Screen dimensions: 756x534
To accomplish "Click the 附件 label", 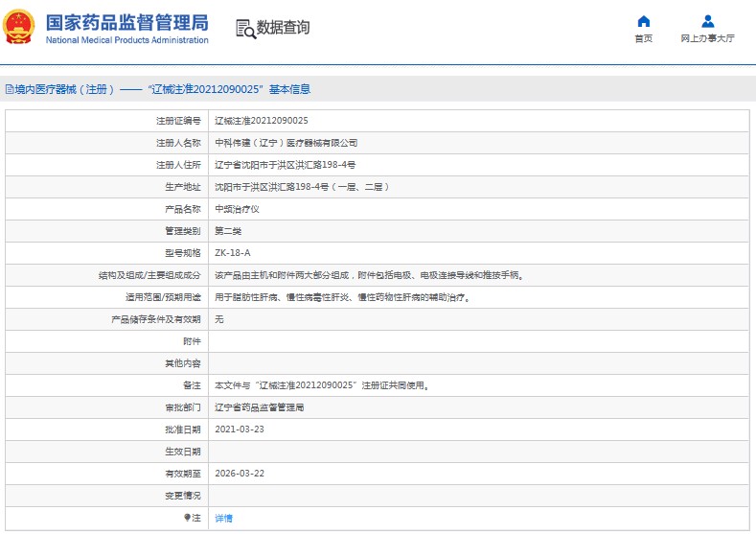I will (x=192, y=341).
